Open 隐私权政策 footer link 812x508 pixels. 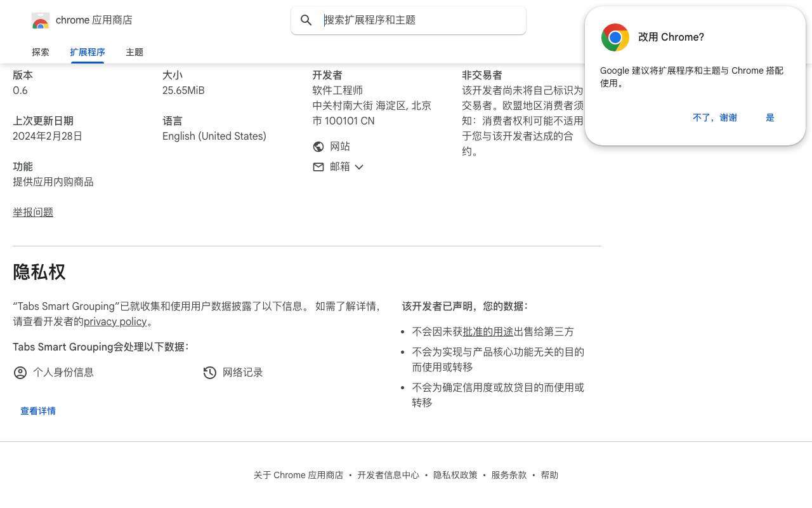[455, 475]
